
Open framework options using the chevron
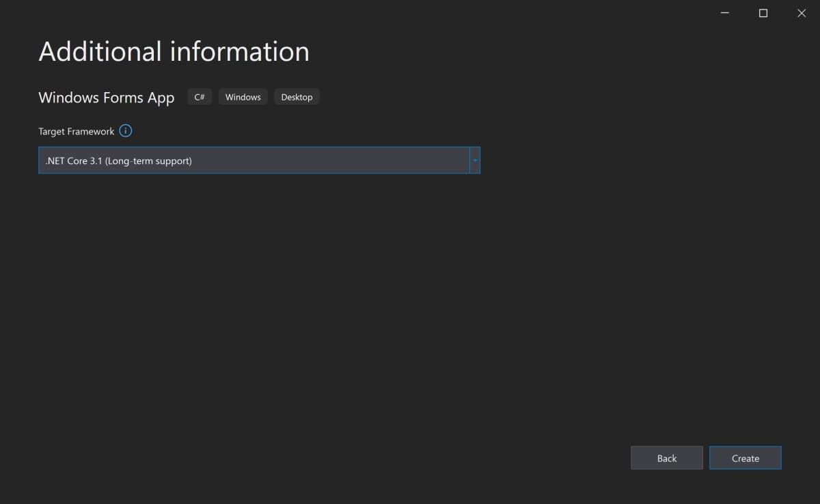tap(475, 160)
